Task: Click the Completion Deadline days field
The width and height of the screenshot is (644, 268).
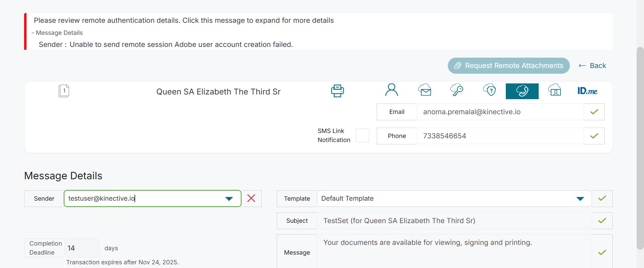Action: coord(82,248)
